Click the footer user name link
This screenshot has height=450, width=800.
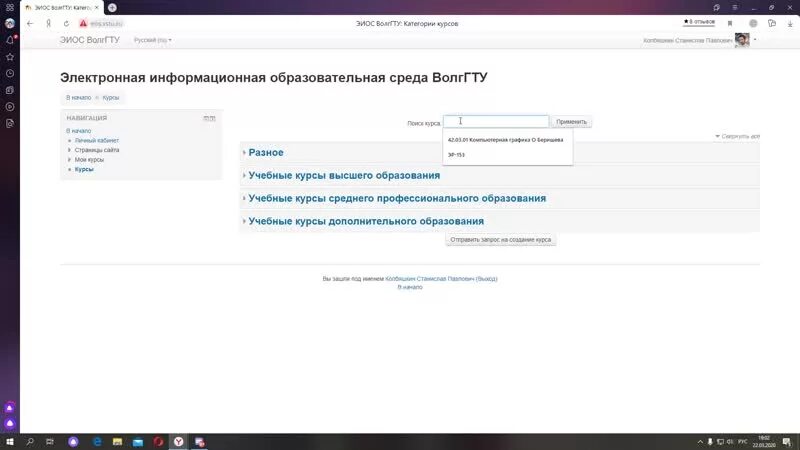[430, 279]
